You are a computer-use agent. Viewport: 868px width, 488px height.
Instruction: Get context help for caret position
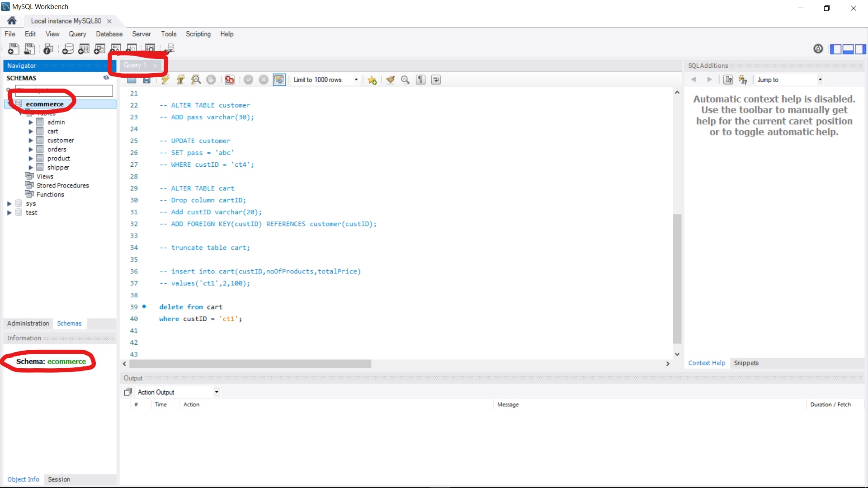(x=728, y=80)
